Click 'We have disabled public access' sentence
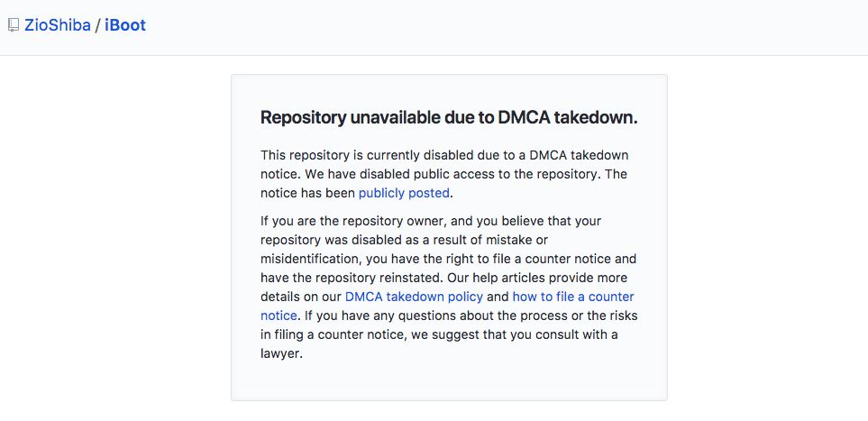The width and height of the screenshot is (868, 421). point(454,175)
